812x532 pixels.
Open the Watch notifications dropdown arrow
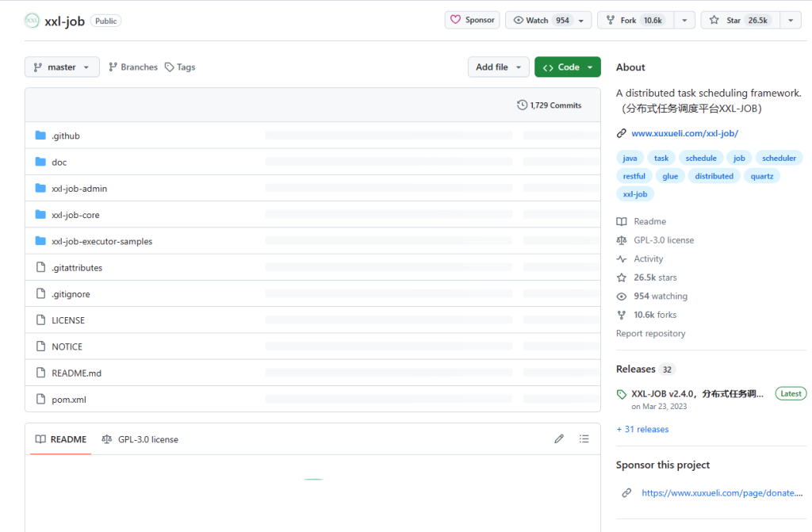581,20
